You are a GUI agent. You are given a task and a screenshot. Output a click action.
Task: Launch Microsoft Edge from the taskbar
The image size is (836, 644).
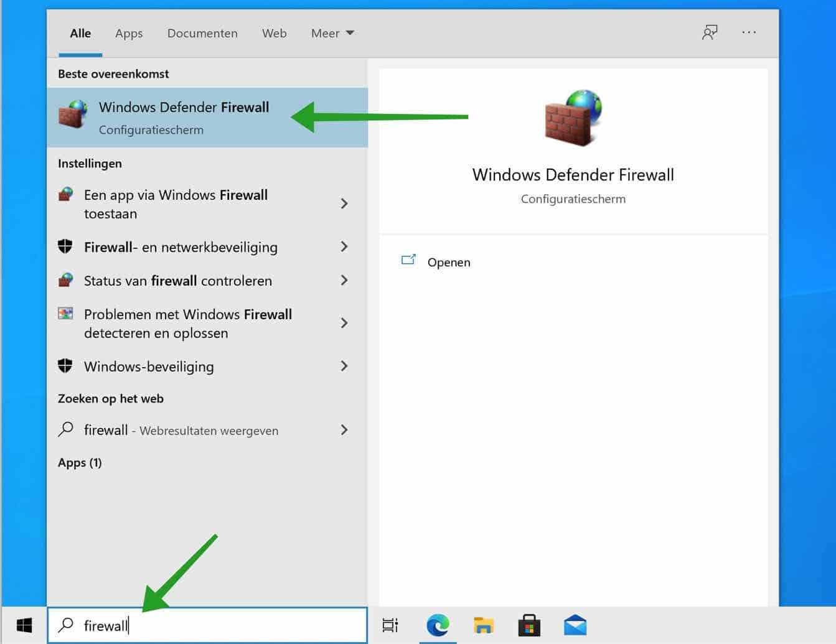[x=438, y=625]
